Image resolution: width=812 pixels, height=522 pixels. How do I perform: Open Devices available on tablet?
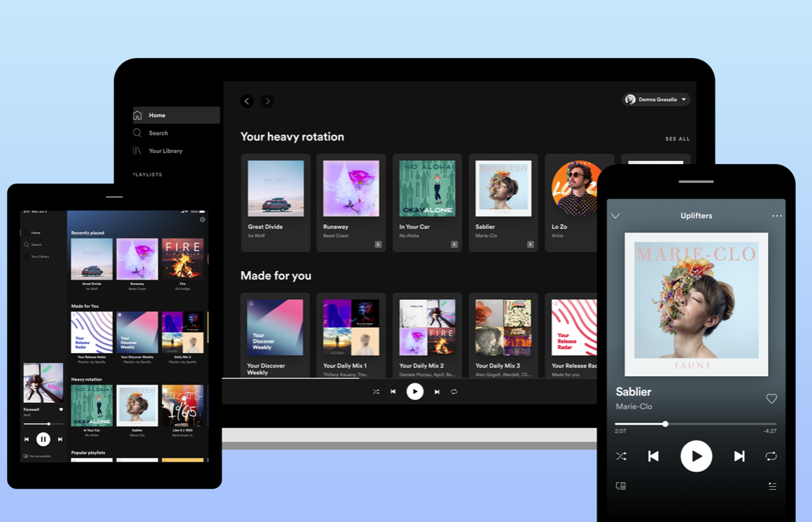point(37,456)
